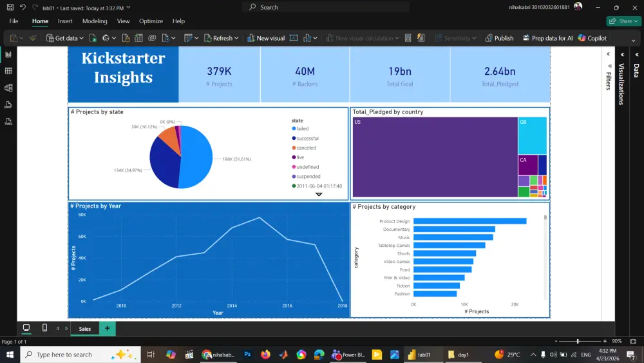
Task: Open the View ribbon tab
Action: pyautogui.click(x=123, y=21)
